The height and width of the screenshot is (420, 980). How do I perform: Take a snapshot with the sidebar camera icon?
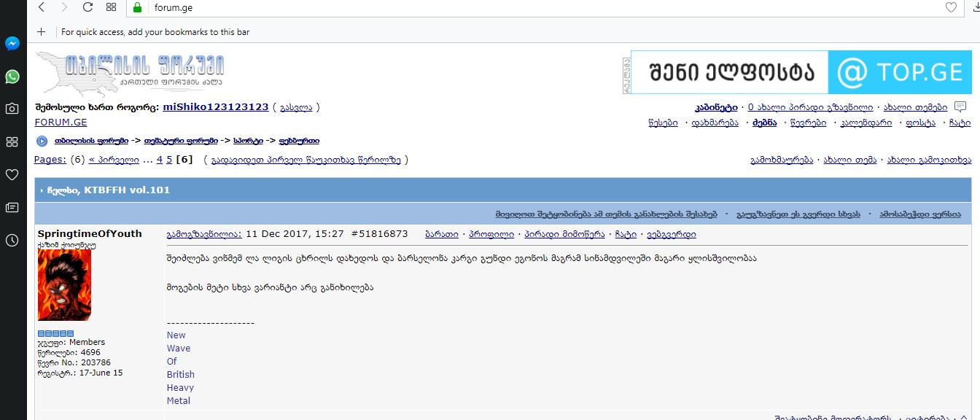pos(12,109)
